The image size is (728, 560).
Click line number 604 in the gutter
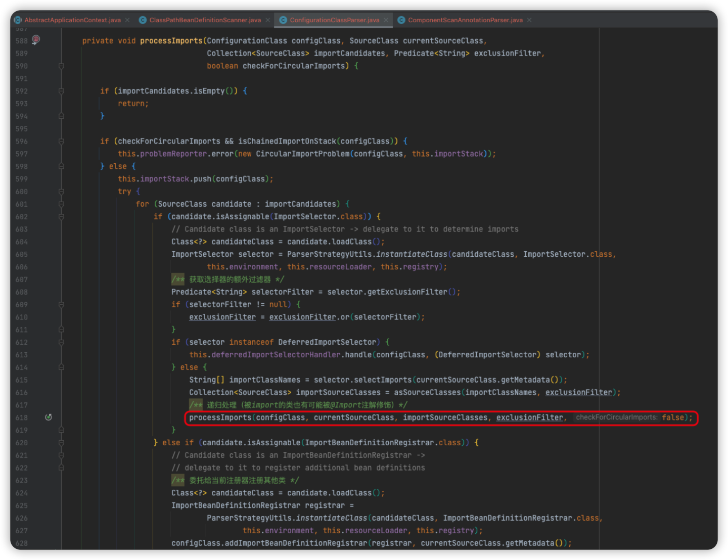coord(21,242)
